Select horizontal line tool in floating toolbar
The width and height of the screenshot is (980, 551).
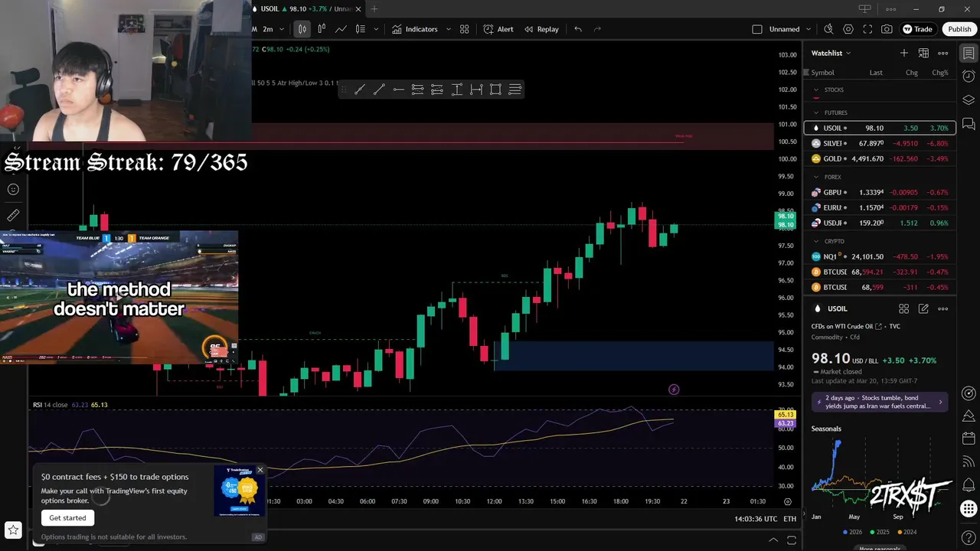(398, 90)
